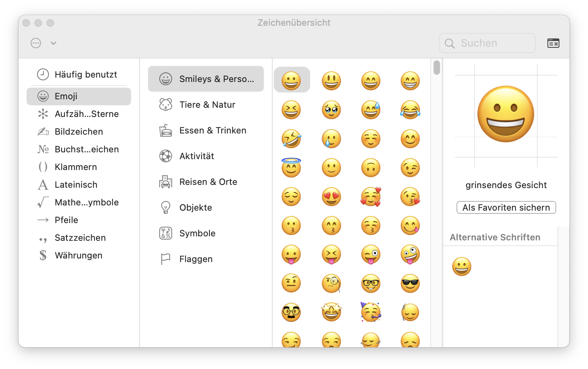Screen dimensions: 588x369
Task: Select the star-struck face emoji
Action: 331,312
